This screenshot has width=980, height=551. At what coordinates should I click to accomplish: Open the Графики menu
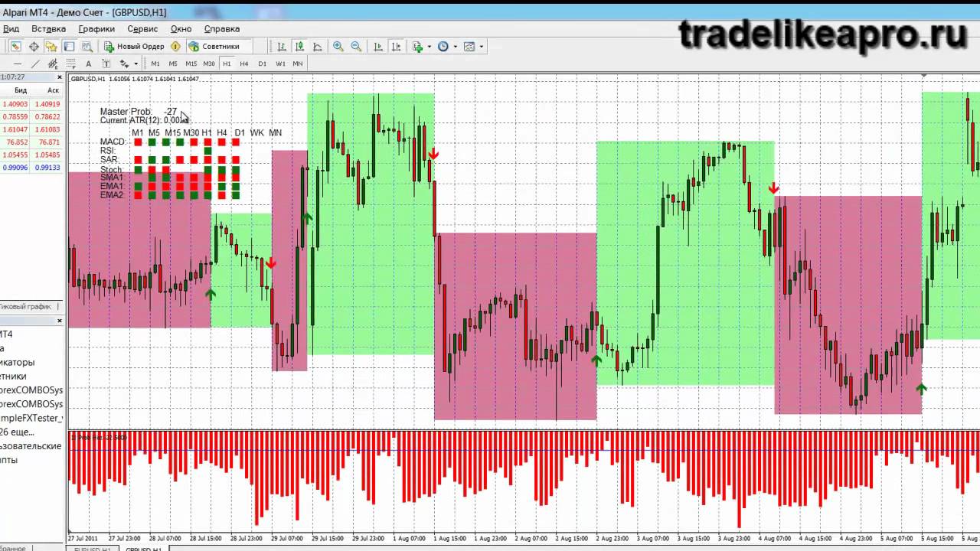96,29
